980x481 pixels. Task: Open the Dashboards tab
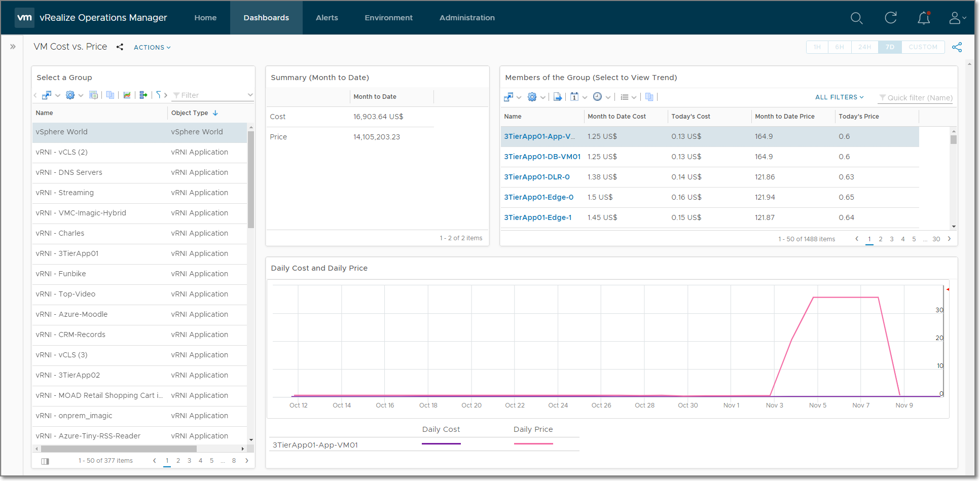(266, 18)
